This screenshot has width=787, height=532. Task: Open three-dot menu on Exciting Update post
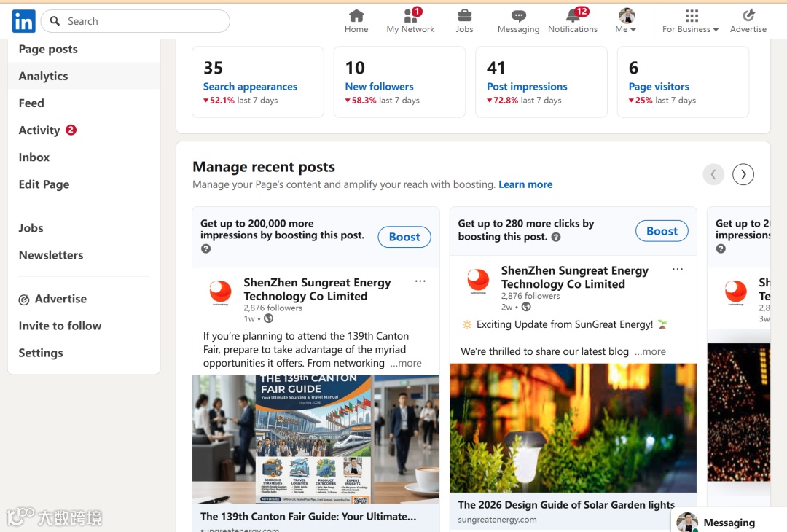pos(678,269)
